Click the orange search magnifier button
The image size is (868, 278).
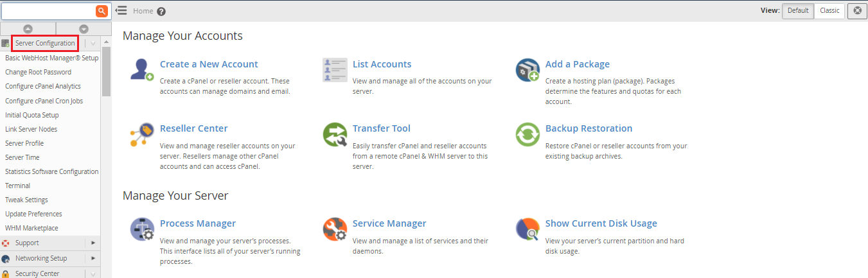(102, 11)
